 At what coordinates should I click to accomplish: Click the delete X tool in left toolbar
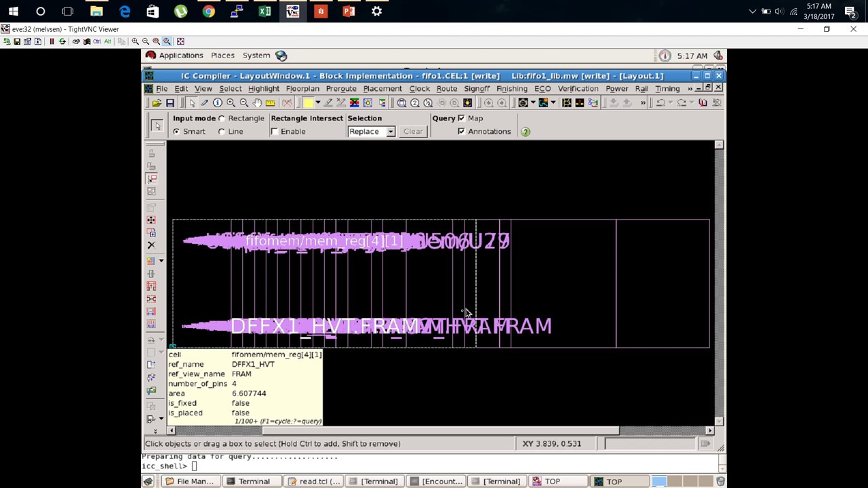(151, 245)
